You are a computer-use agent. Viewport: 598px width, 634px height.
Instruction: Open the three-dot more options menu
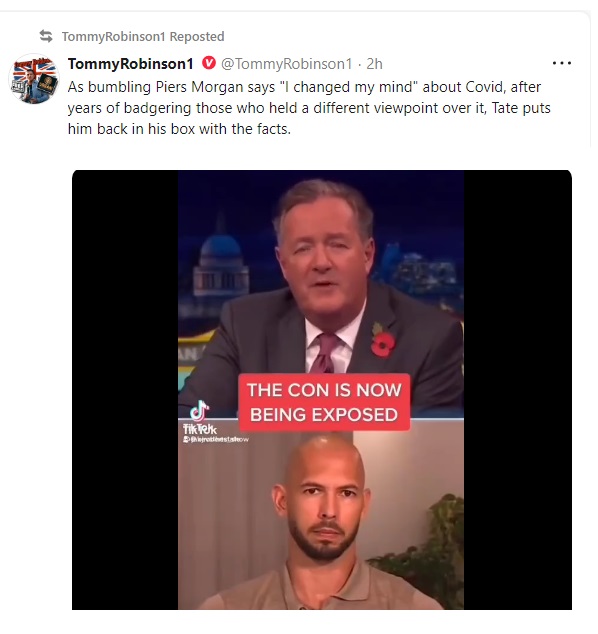pyautogui.click(x=562, y=63)
